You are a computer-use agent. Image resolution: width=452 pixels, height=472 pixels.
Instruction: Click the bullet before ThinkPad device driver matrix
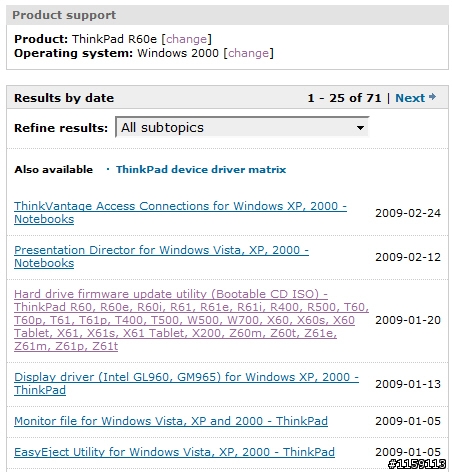point(108,169)
